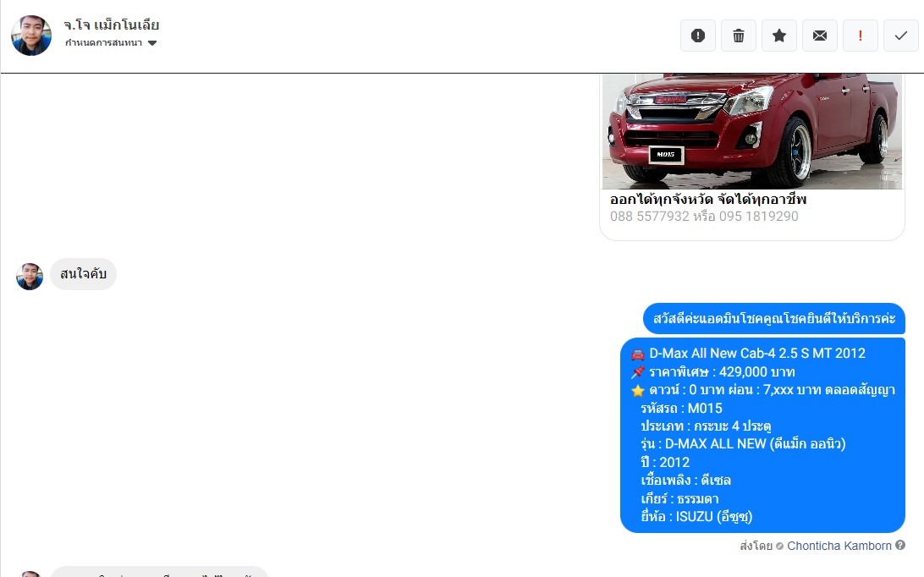Open profile picture in the header
This screenshot has height=577, width=924.
tap(31, 36)
